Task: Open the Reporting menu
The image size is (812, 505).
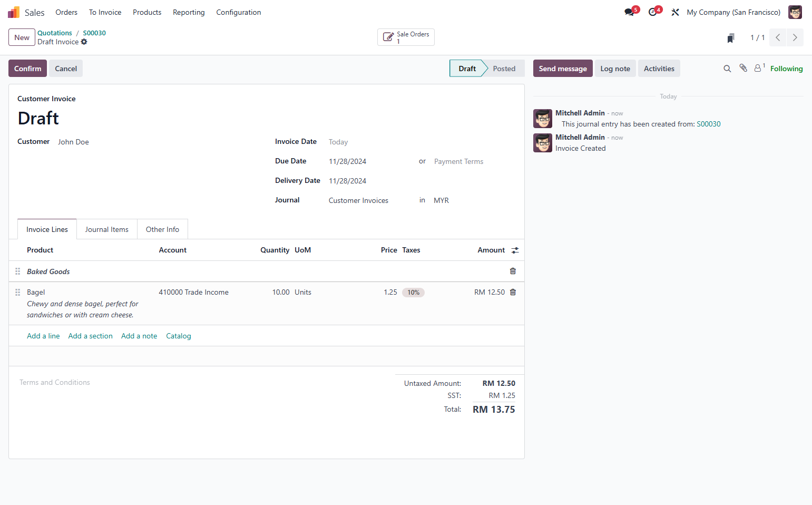Action: pyautogui.click(x=189, y=12)
